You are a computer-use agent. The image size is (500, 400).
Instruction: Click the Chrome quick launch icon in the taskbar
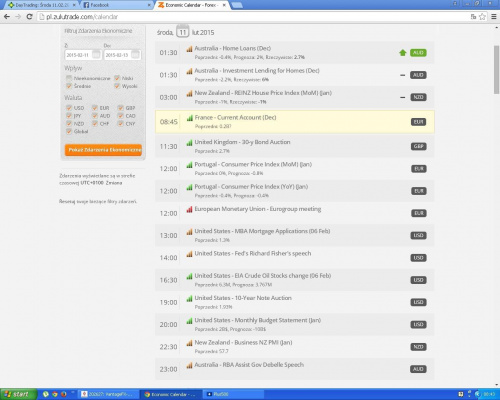55,394
